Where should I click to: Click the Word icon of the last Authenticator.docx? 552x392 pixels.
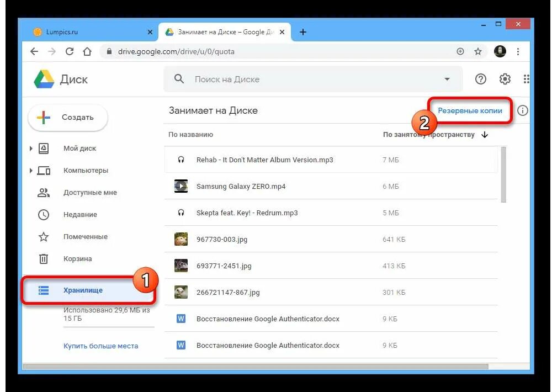point(181,345)
